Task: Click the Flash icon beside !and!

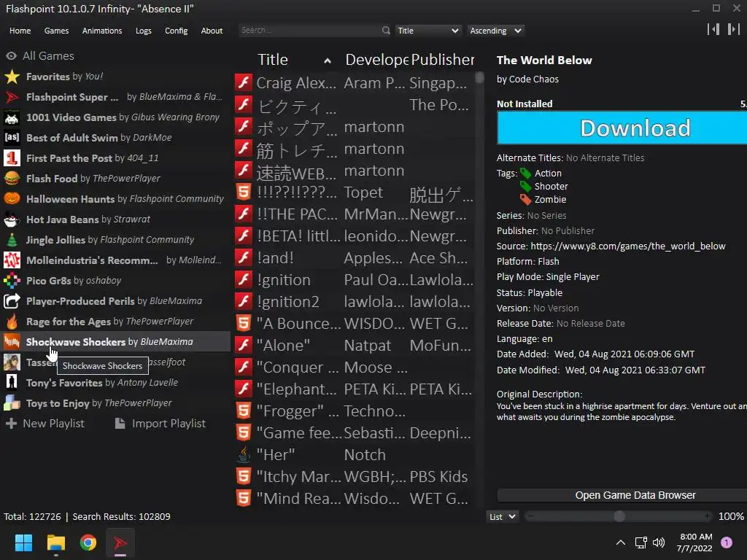Action: pyautogui.click(x=244, y=257)
